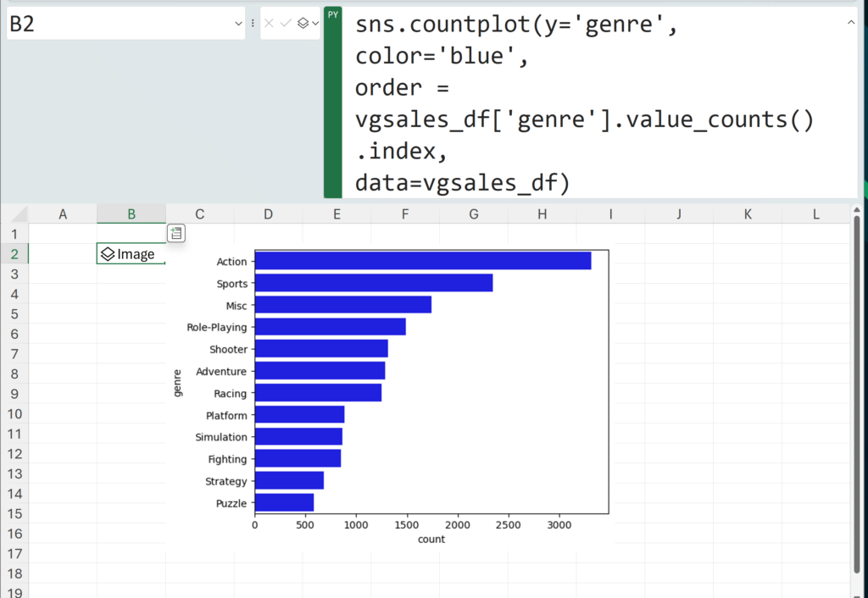Viewport: 868px width, 598px height.
Task: Click the three-dot resize handle beside Name Box
Action: 253,24
